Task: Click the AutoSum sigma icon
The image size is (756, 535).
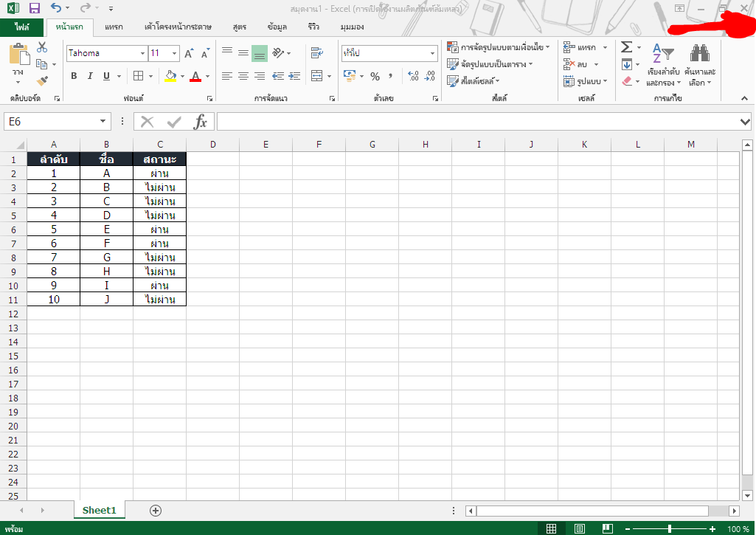Action: coord(626,47)
